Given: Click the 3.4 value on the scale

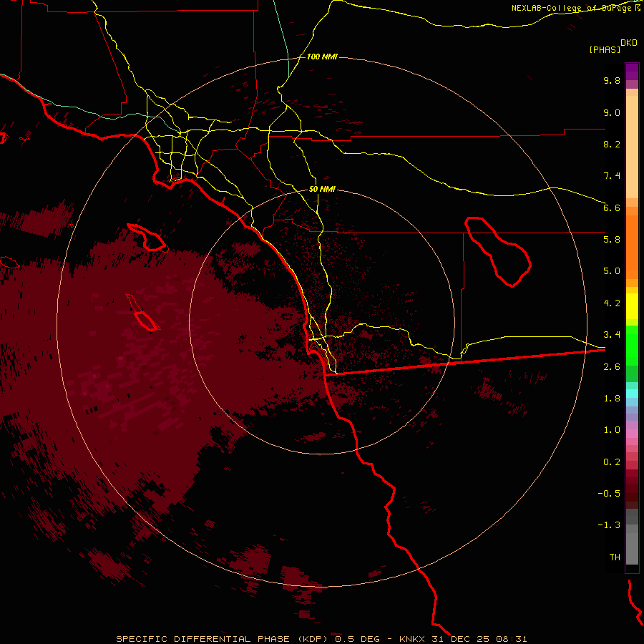Looking at the screenshot, I should click(612, 335).
